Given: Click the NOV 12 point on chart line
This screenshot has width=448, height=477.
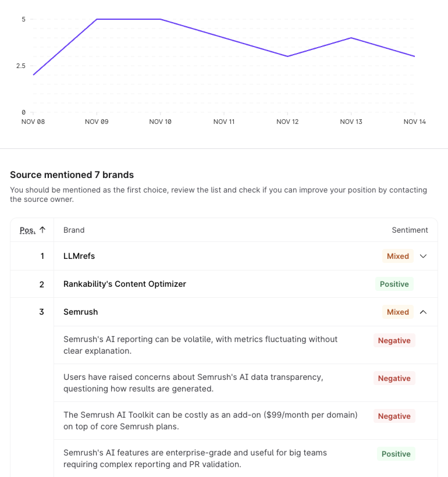Looking at the screenshot, I should (287, 56).
